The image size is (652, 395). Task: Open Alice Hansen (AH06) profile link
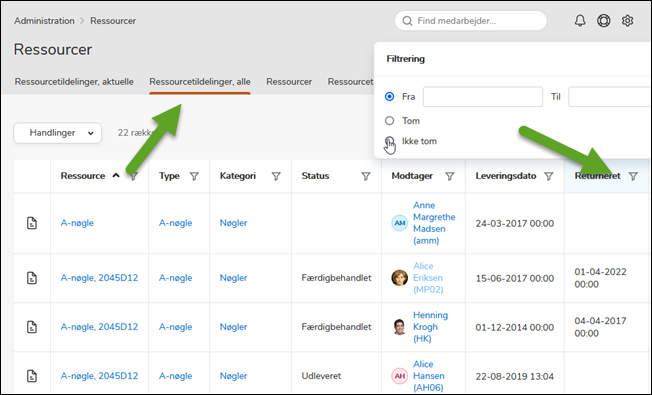pyautogui.click(x=429, y=376)
